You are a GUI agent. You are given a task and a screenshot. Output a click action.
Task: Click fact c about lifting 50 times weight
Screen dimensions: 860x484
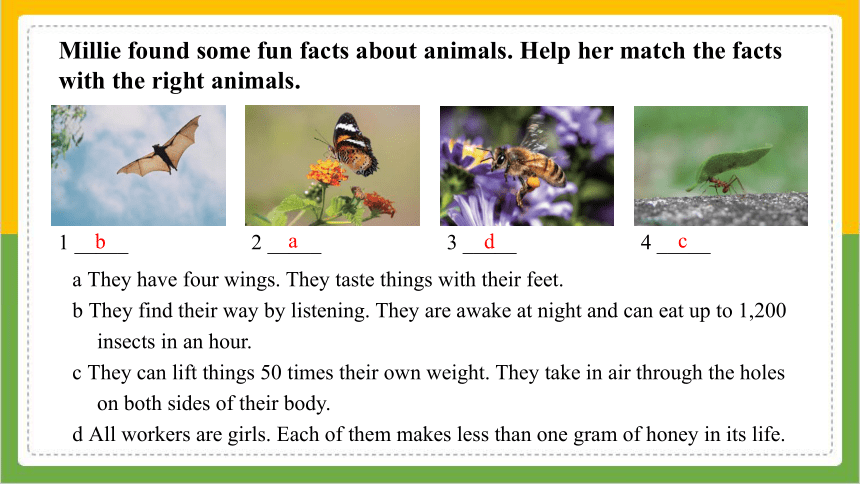pyautogui.click(x=428, y=373)
